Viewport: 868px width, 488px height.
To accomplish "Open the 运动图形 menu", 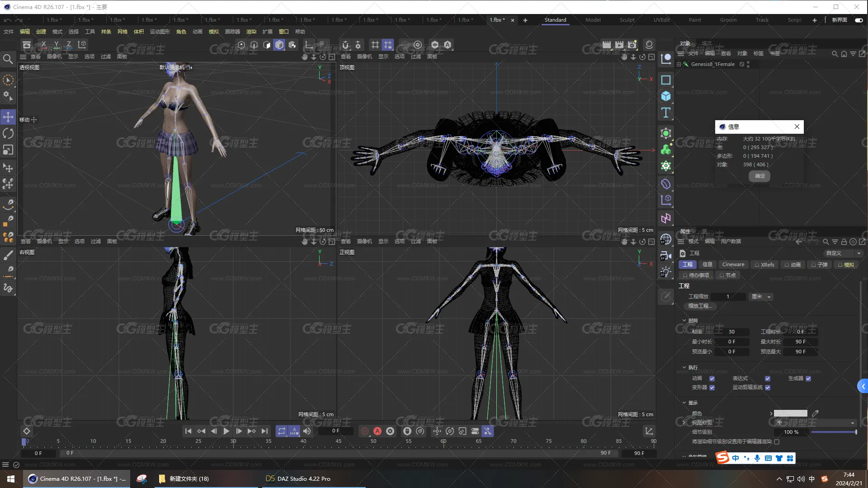I will click(160, 32).
